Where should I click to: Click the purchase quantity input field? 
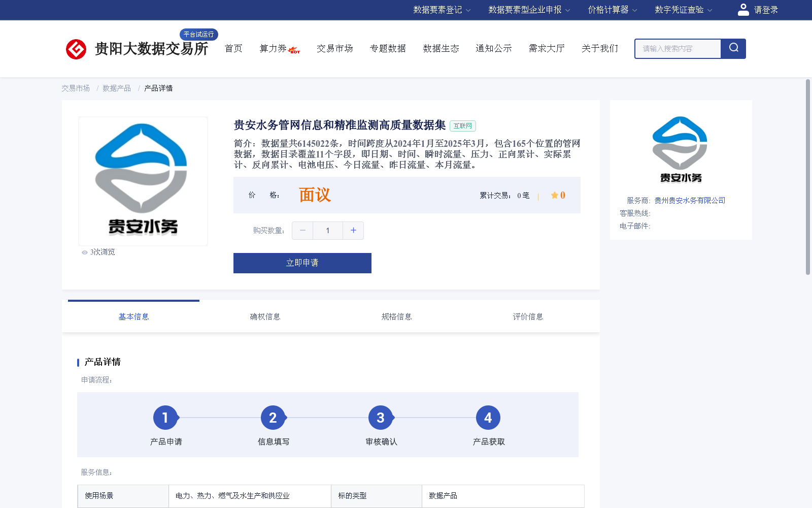click(x=328, y=231)
